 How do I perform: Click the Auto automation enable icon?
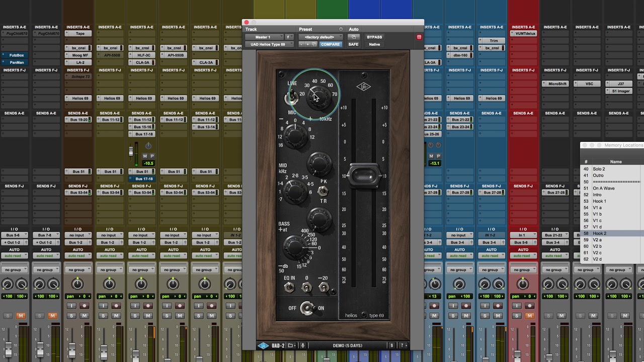353,37
